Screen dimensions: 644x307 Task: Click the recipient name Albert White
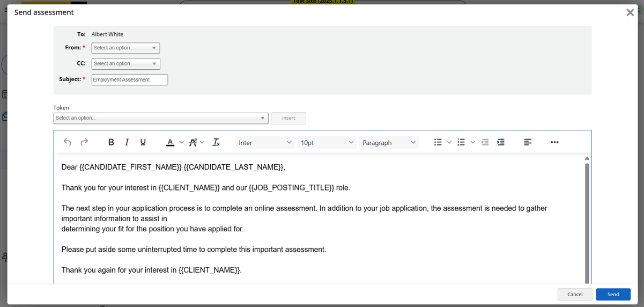[x=107, y=34]
